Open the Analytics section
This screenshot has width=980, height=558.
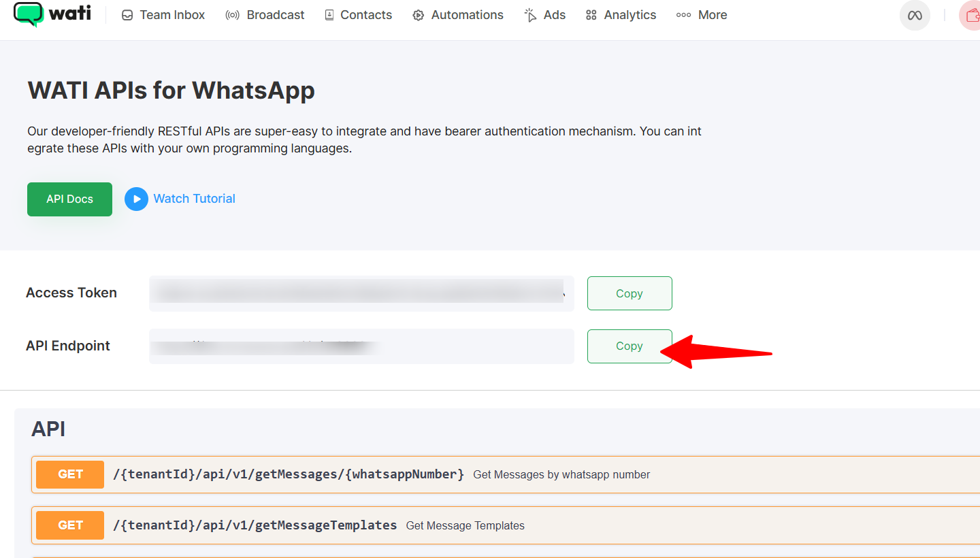pyautogui.click(x=621, y=15)
